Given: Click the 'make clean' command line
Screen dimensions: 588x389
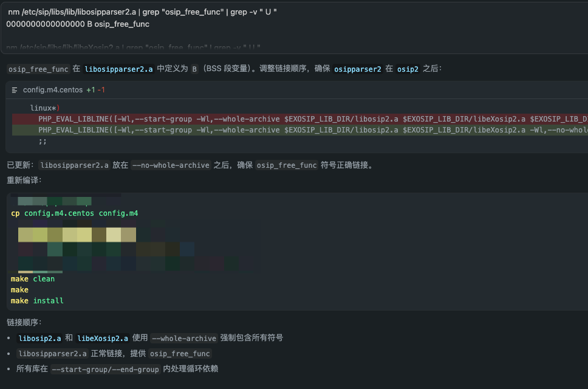Looking at the screenshot, I should (33, 279).
